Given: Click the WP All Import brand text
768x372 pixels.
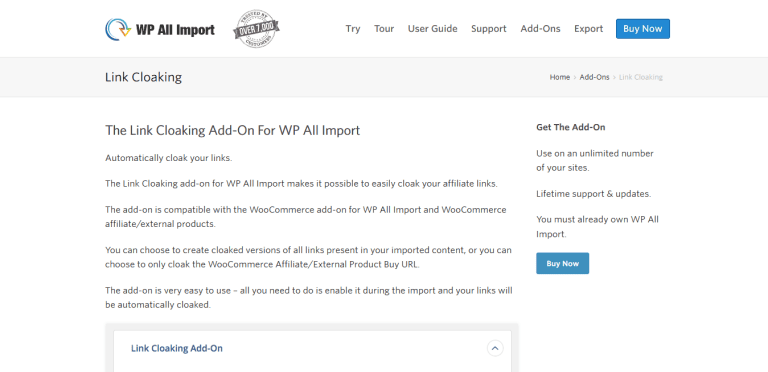Looking at the screenshot, I should pos(175,30).
